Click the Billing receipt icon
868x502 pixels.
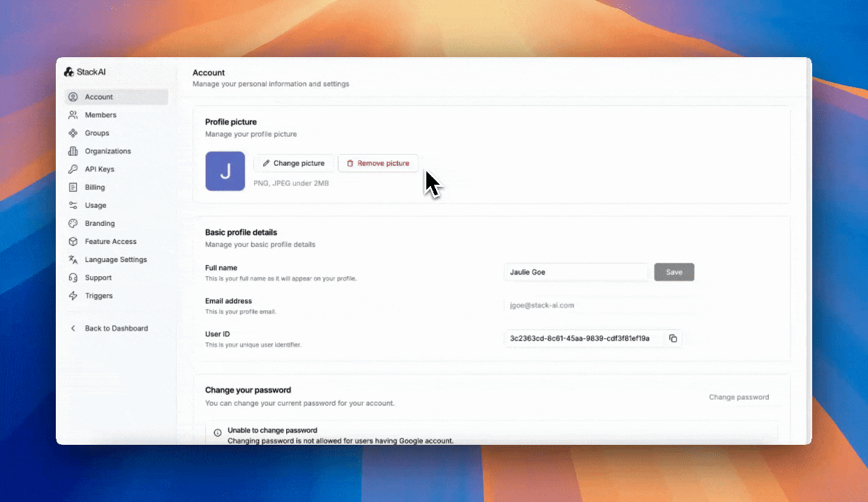(73, 188)
